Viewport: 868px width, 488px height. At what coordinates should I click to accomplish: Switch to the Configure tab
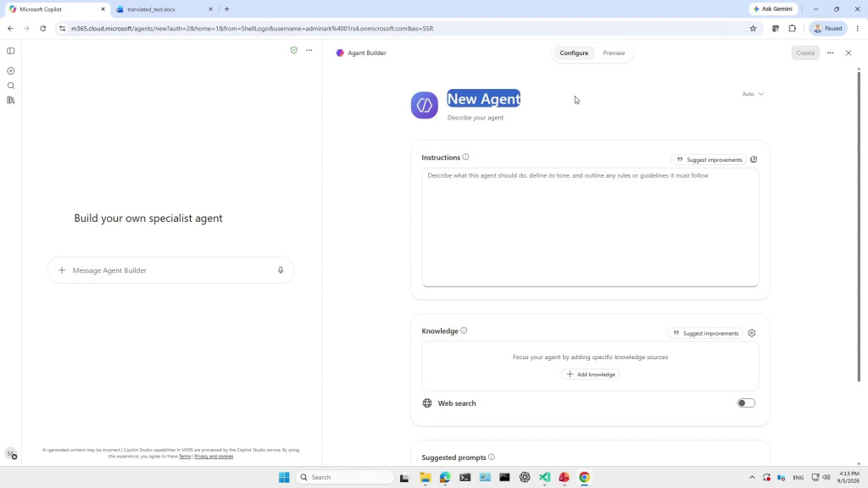point(574,53)
